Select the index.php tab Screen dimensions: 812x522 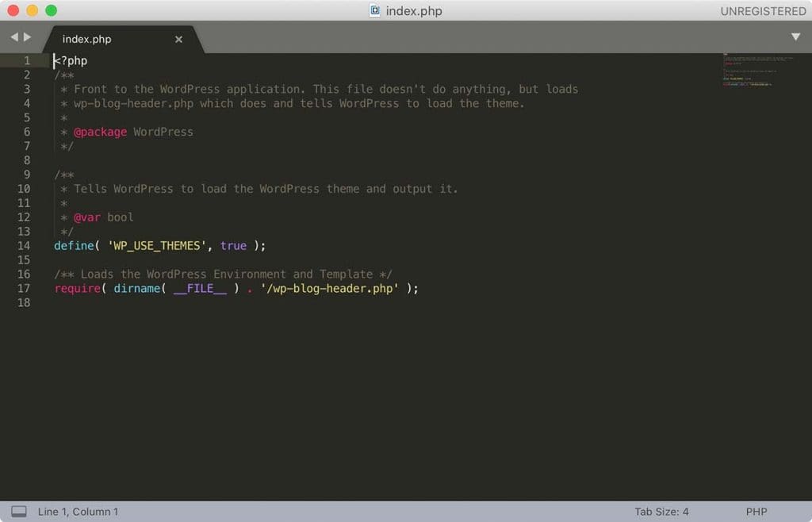pyautogui.click(x=86, y=40)
